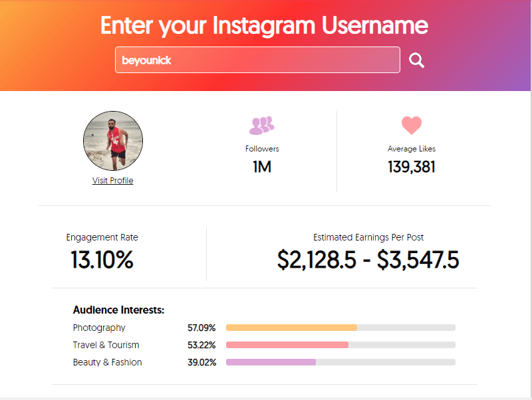This screenshot has height=400, width=532.
Task: Click the Travel & Tourism label
Action: tap(106, 345)
